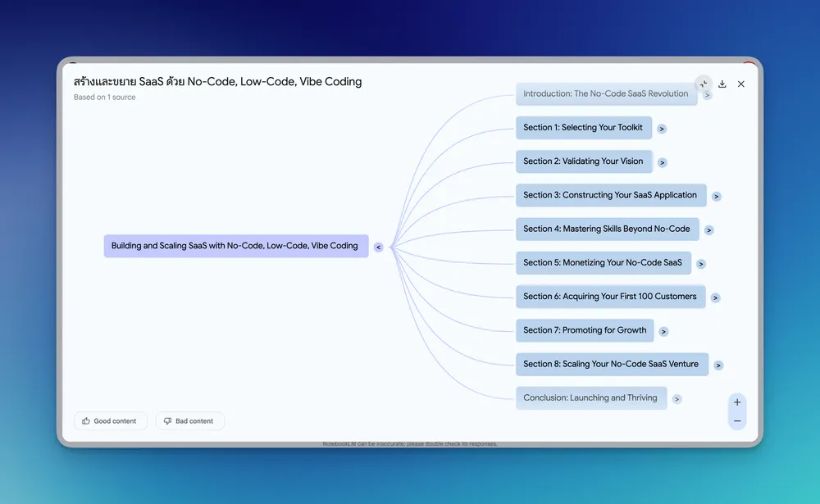Expand Section 5 Monetizing arrow
Viewport: 820px width, 504px height.
pyautogui.click(x=701, y=264)
